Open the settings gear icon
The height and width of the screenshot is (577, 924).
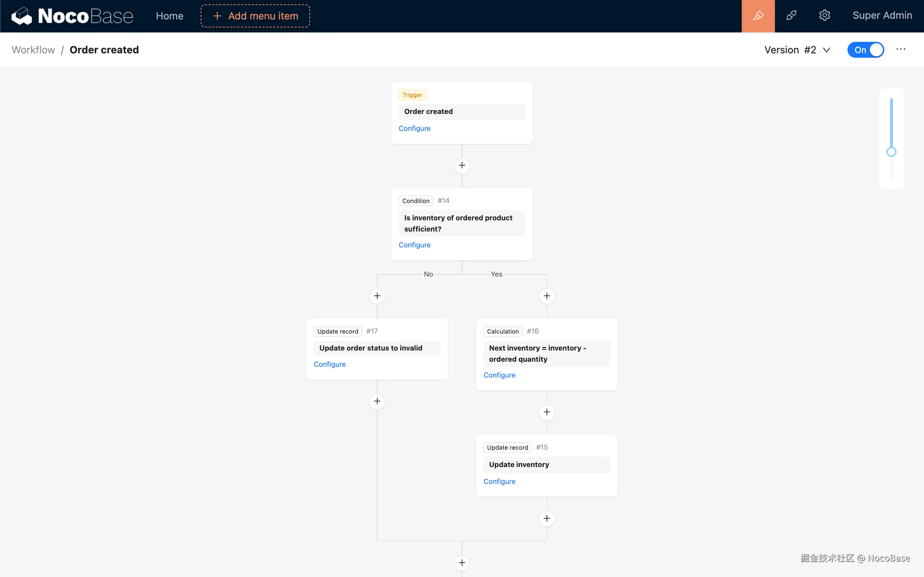point(825,16)
